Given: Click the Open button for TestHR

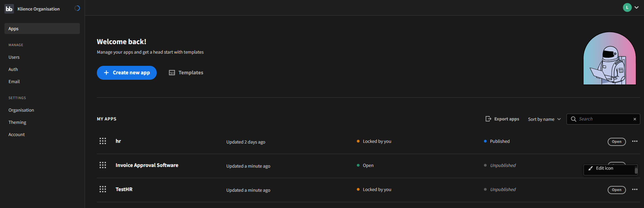Looking at the screenshot, I should point(616,190).
